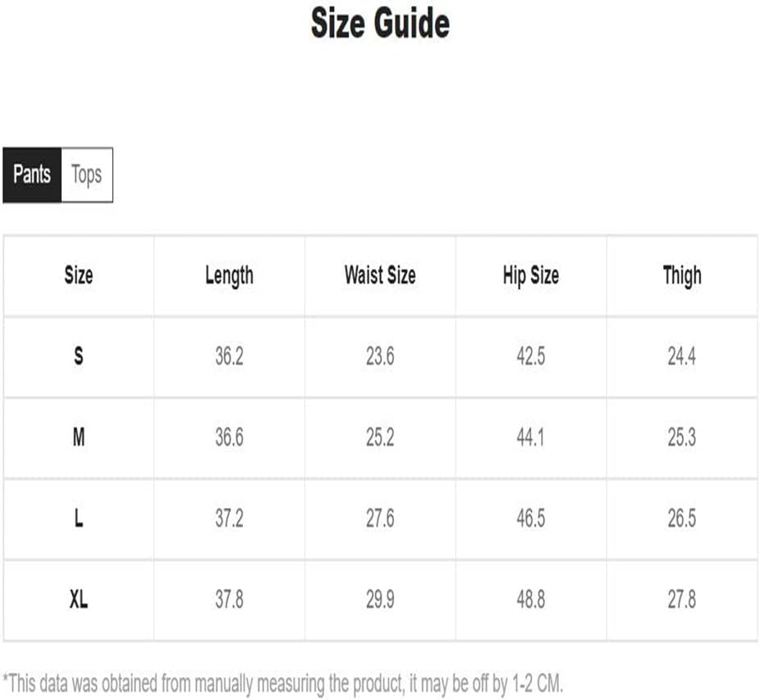The height and width of the screenshot is (700, 760).
Task: Select the S size row label
Action: point(79,356)
